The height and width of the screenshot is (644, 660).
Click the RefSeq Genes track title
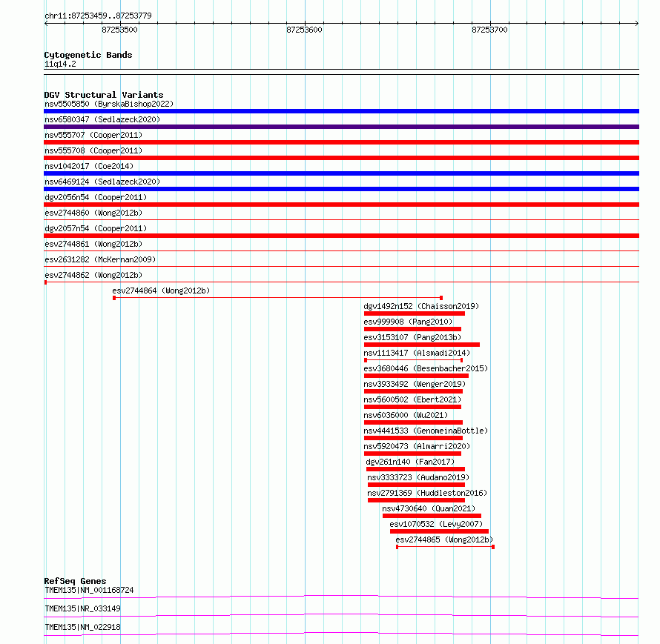tap(75, 581)
